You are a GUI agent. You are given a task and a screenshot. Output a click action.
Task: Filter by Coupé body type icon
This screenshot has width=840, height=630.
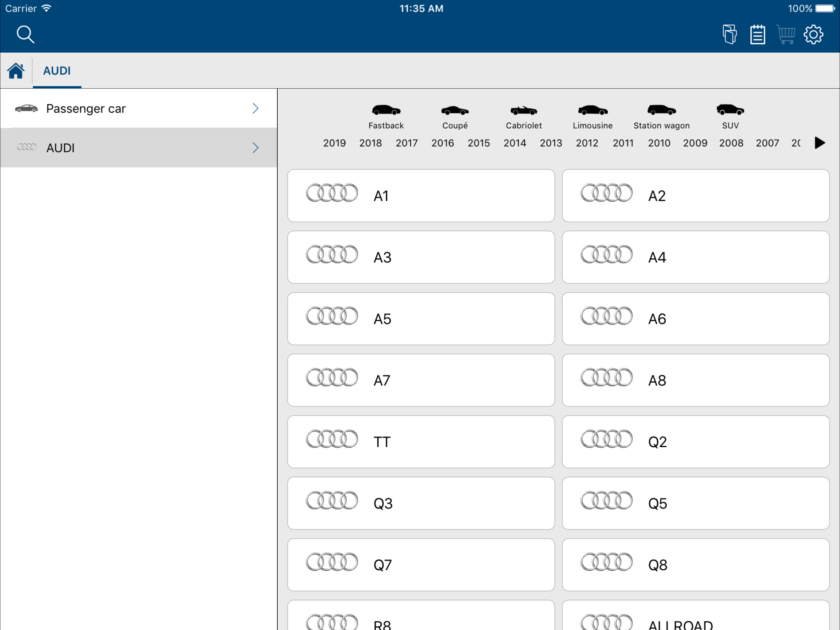pos(455,110)
